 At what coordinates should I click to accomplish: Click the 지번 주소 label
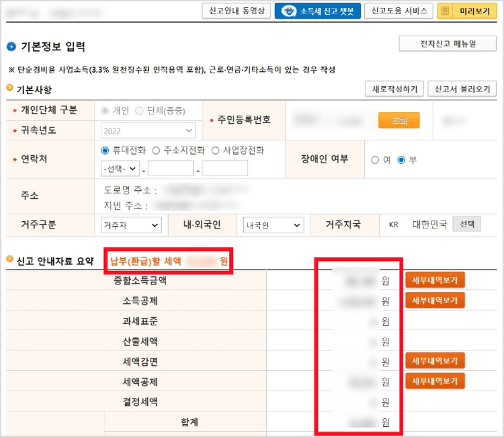[126, 206]
